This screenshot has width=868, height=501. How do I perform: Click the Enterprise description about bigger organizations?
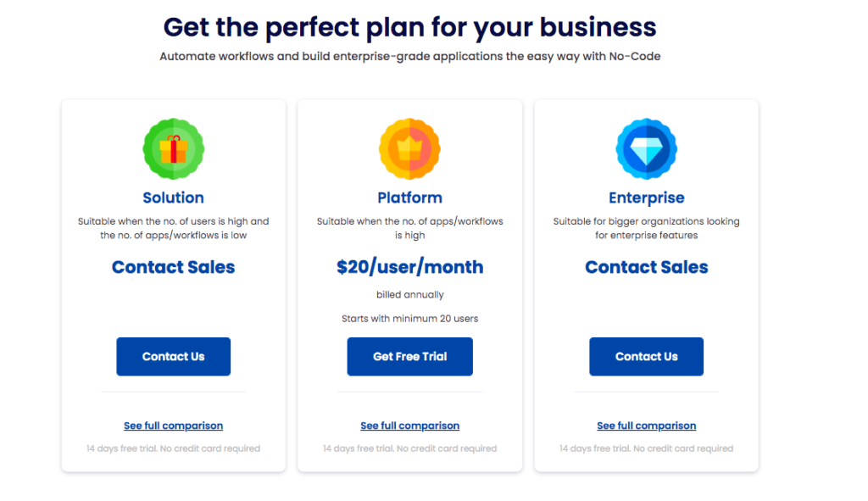coord(646,228)
